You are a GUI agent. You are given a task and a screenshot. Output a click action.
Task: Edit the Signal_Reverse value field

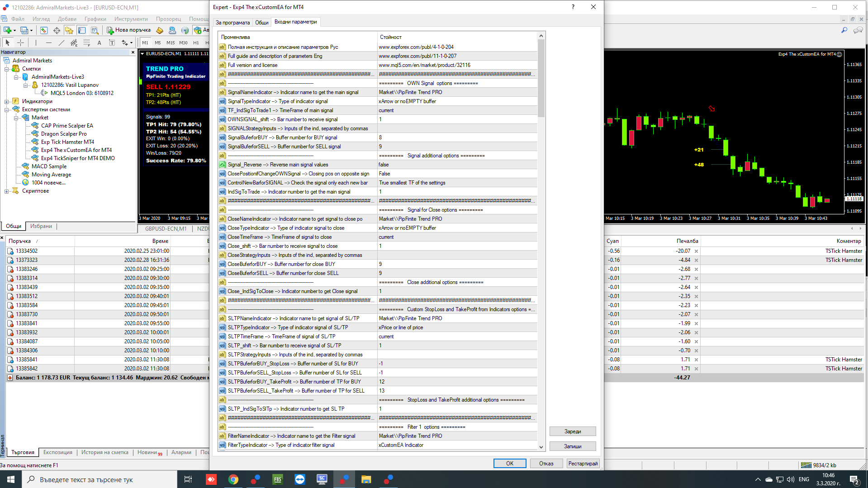click(x=457, y=165)
